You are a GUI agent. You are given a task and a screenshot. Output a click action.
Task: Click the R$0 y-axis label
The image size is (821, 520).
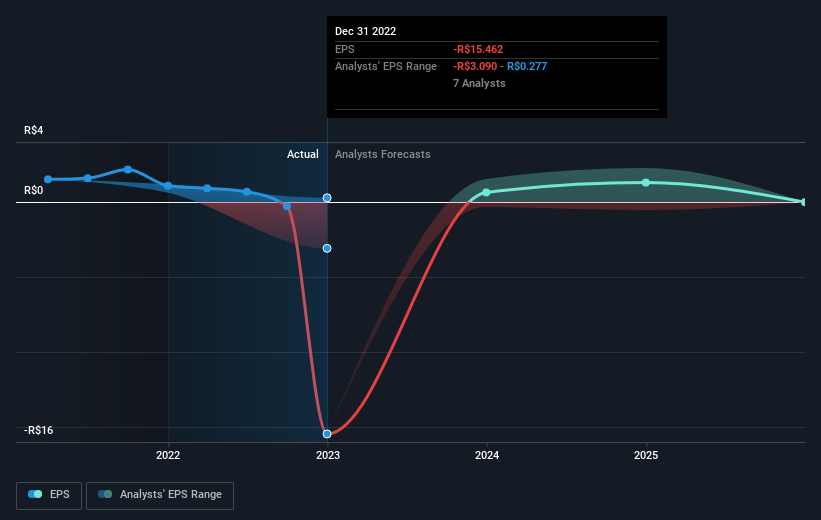[34, 190]
